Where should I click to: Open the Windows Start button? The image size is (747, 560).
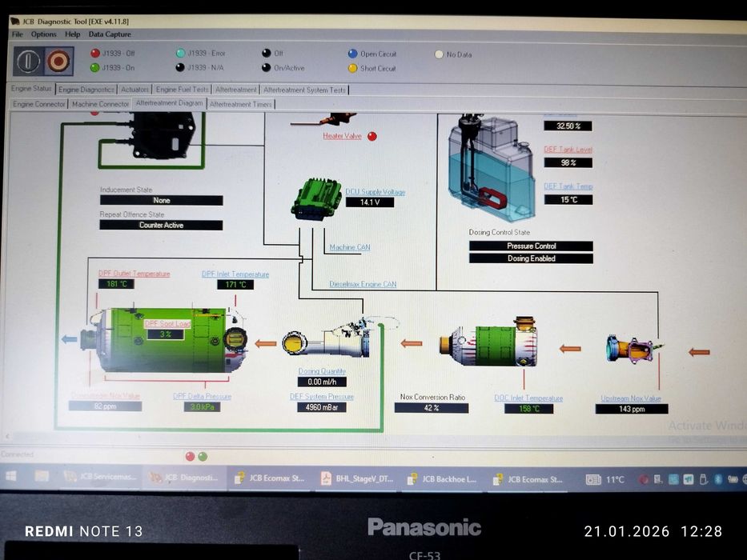pos(10,476)
